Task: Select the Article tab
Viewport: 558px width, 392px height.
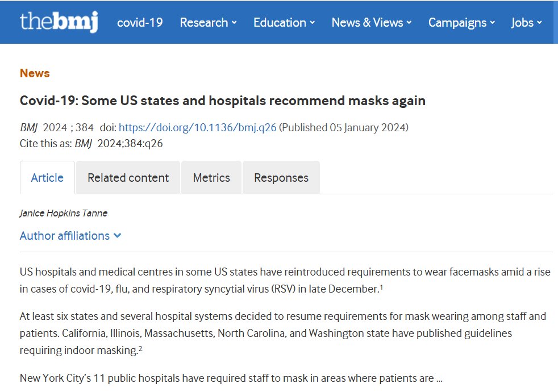Action: click(x=47, y=178)
